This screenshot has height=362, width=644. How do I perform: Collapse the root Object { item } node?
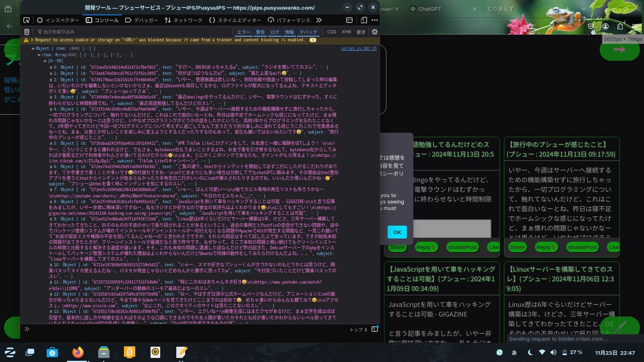tap(33, 49)
